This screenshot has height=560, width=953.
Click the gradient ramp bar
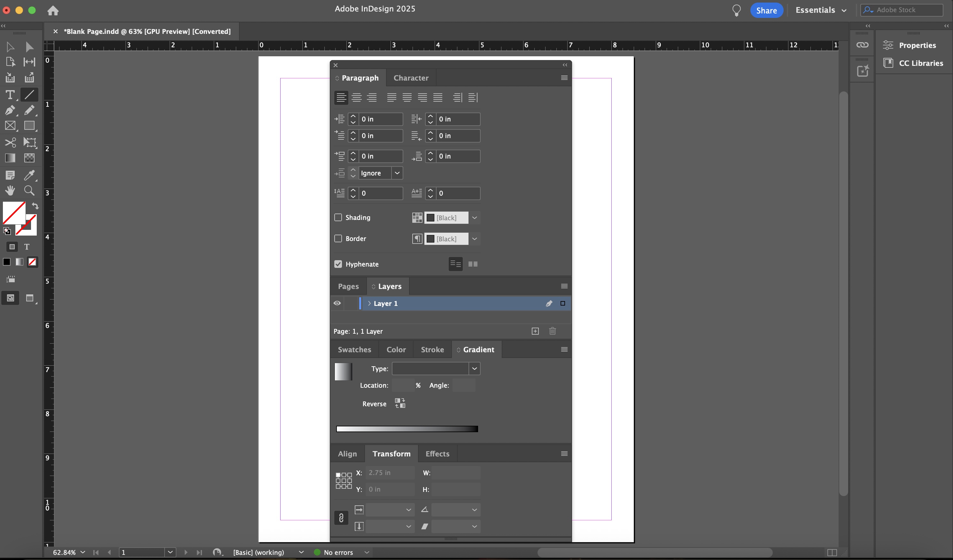pyautogui.click(x=407, y=429)
